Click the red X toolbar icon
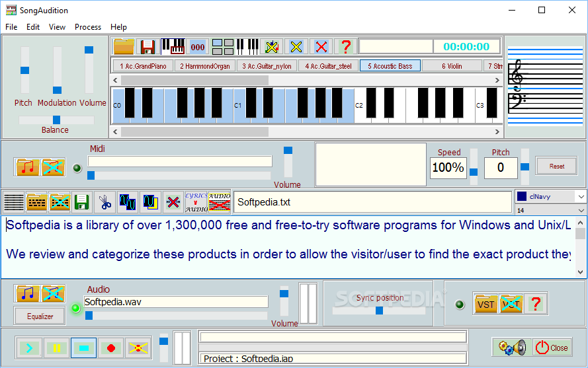 (x=321, y=47)
